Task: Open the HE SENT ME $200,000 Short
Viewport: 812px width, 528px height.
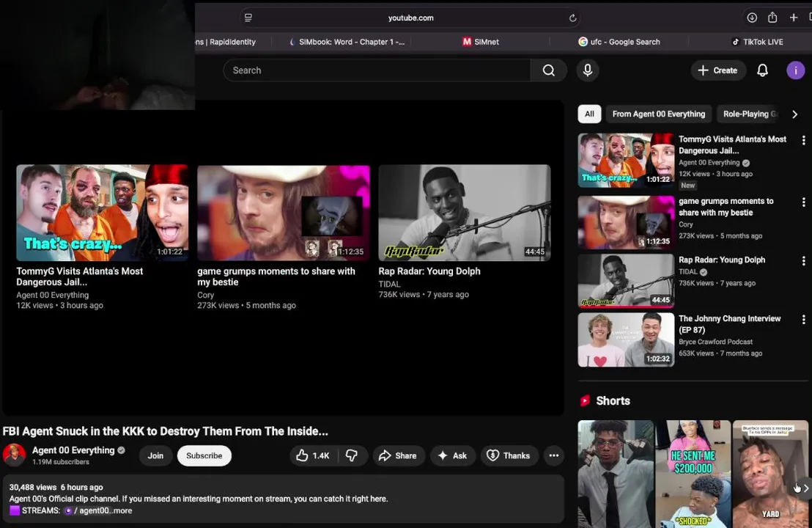Action: (693, 474)
